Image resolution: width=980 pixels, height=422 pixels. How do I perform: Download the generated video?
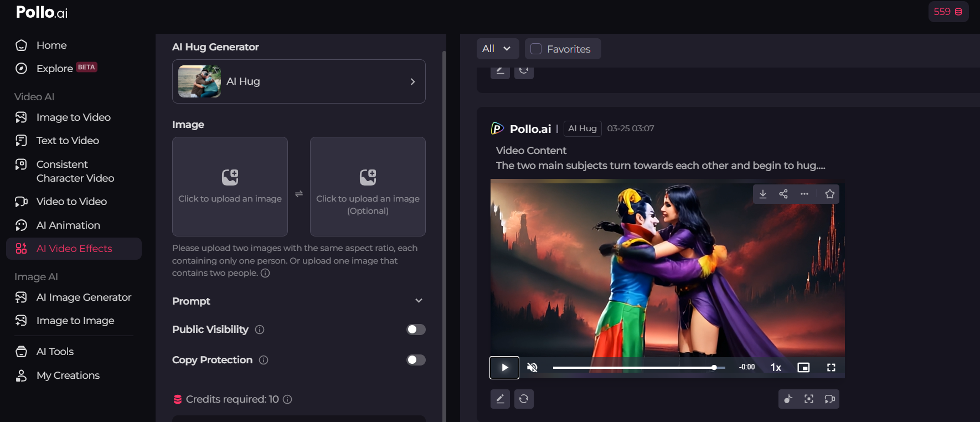pyautogui.click(x=763, y=194)
